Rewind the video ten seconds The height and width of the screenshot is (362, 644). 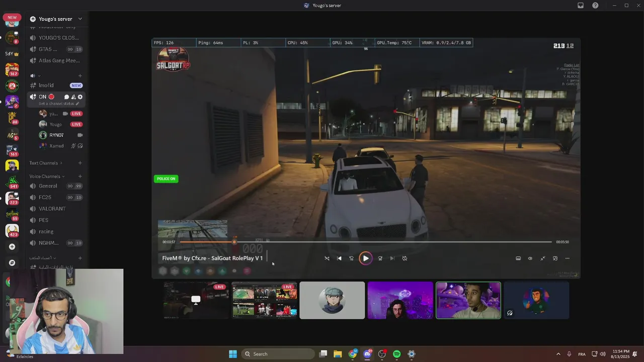click(351, 258)
